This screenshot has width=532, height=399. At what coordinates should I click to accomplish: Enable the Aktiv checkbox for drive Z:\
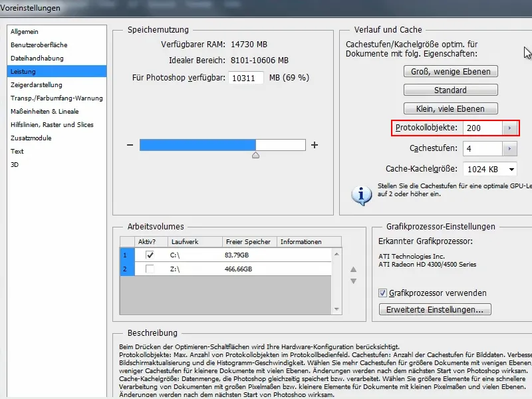[x=150, y=269]
